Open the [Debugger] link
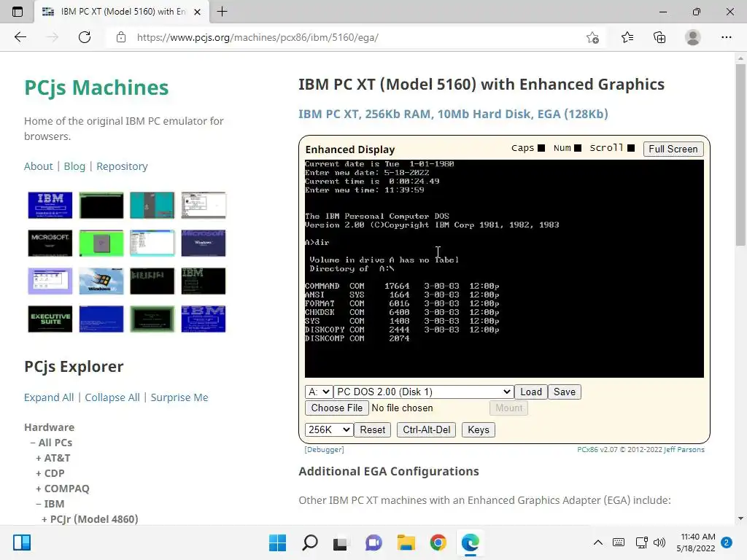The image size is (747, 560). 324,449
